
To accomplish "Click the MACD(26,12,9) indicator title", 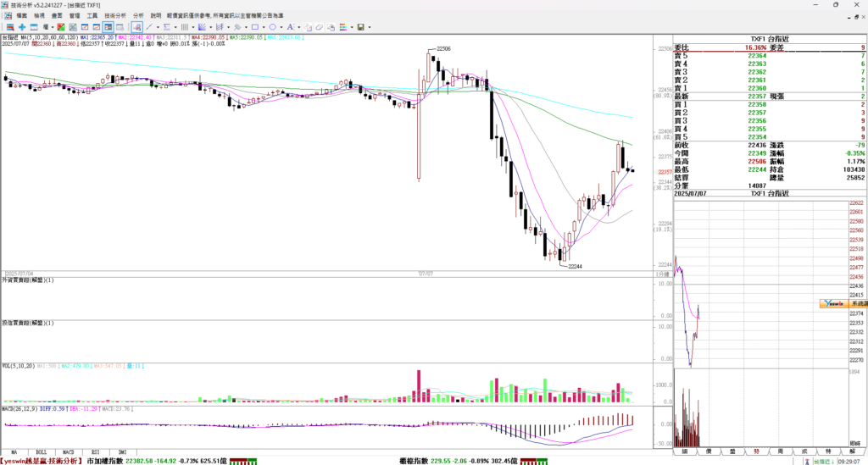I will [x=20, y=409].
